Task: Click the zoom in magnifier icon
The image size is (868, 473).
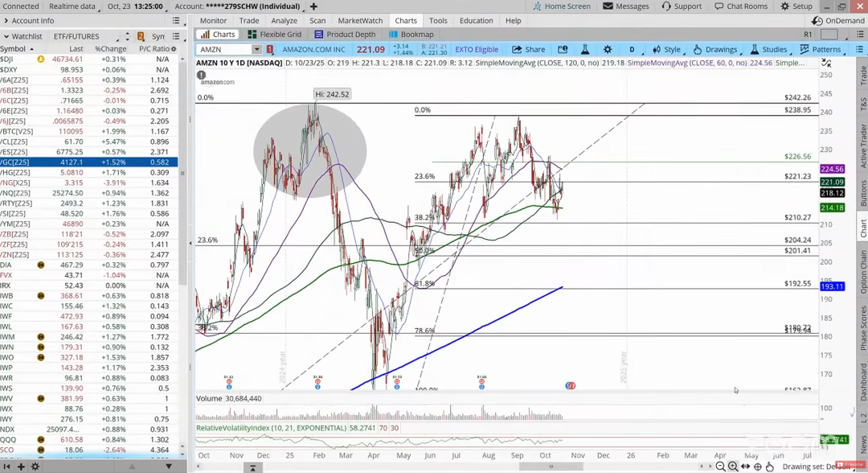Action: pyautogui.click(x=732, y=467)
